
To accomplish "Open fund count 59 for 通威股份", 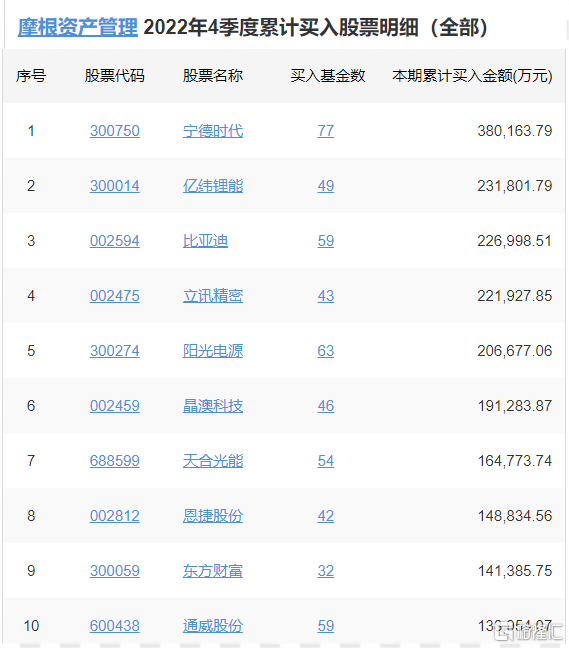I will tap(326, 626).
